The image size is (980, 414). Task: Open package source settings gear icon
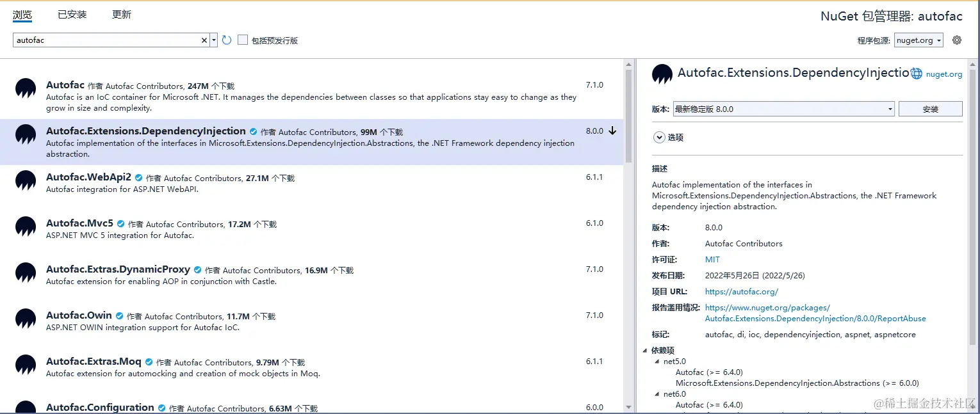pos(957,40)
